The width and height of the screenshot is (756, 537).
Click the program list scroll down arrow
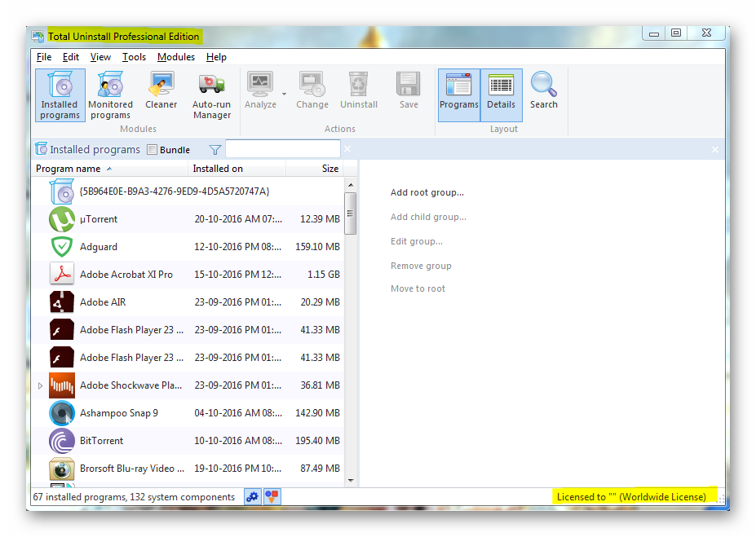351,480
